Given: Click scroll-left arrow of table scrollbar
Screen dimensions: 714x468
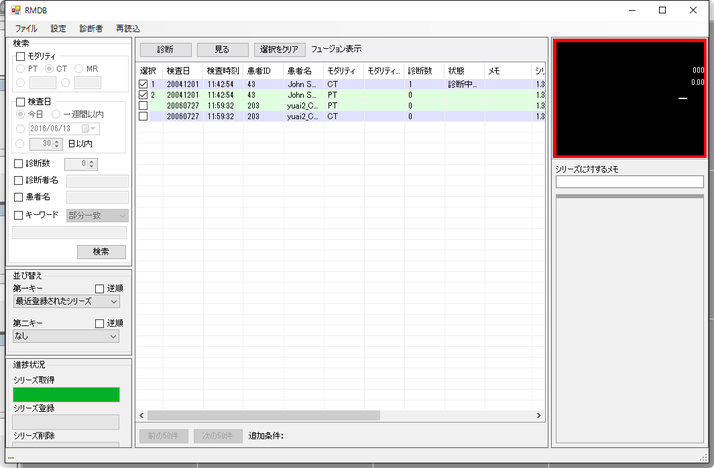Looking at the screenshot, I should click(x=142, y=415).
